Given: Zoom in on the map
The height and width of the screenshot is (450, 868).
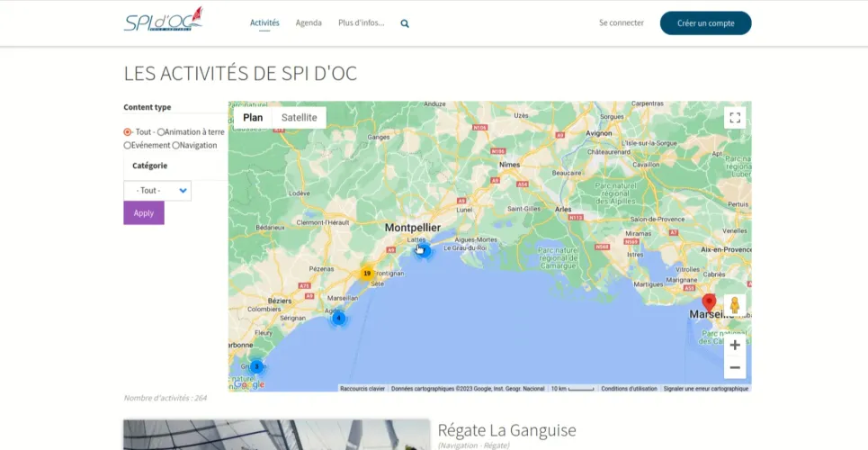Looking at the screenshot, I should 735,345.
